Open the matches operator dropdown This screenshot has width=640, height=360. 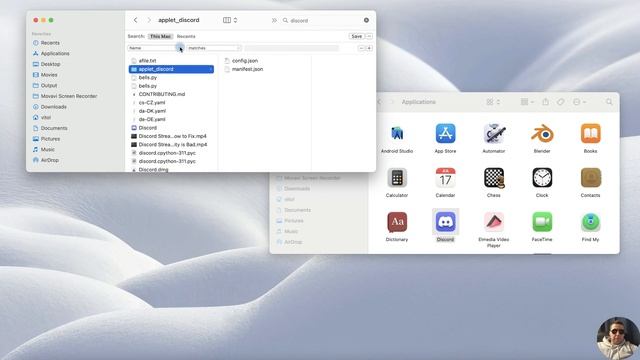click(214, 48)
